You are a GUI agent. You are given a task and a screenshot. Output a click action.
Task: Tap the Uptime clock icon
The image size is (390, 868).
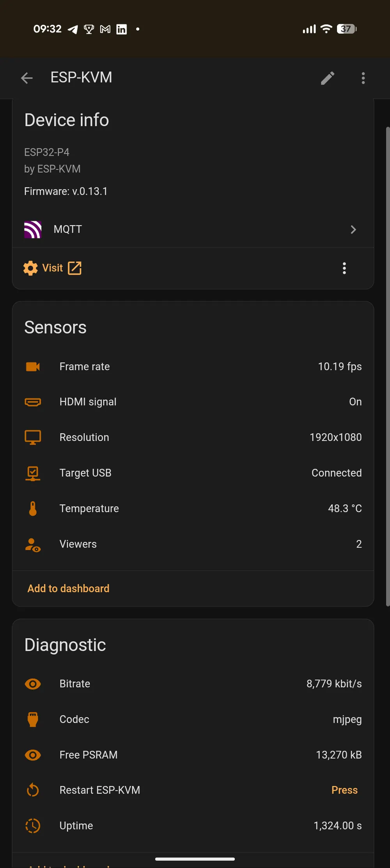(33, 826)
